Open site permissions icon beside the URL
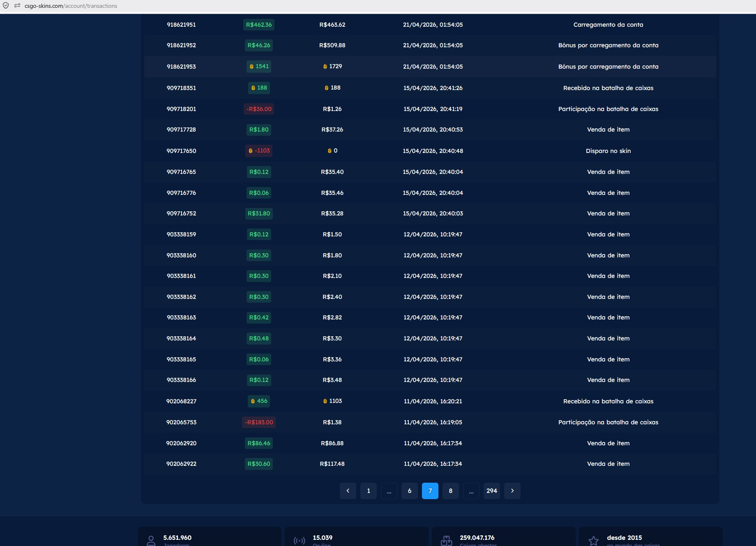Image resolution: width=756 pixels, height=546 pixels. point(17,6)
